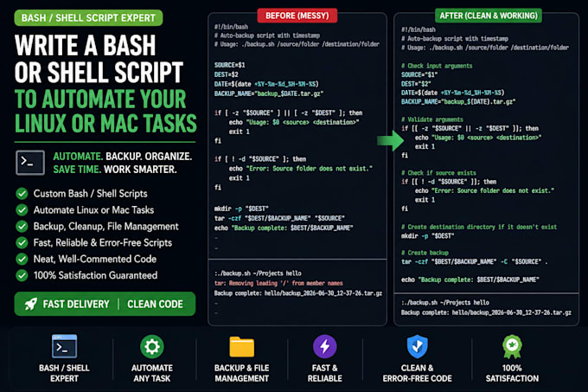Select the green AFTER (CLEAN & WORKING) label

489,16
